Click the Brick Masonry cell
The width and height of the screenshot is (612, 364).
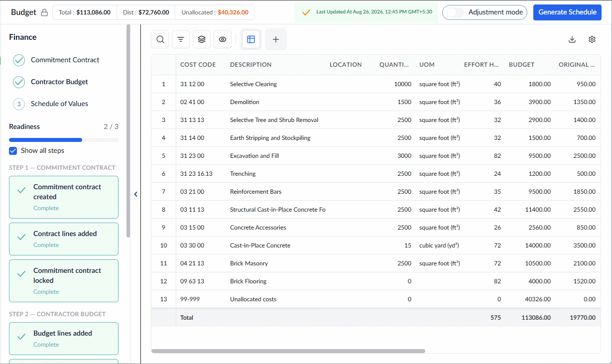tap(249, 263)
